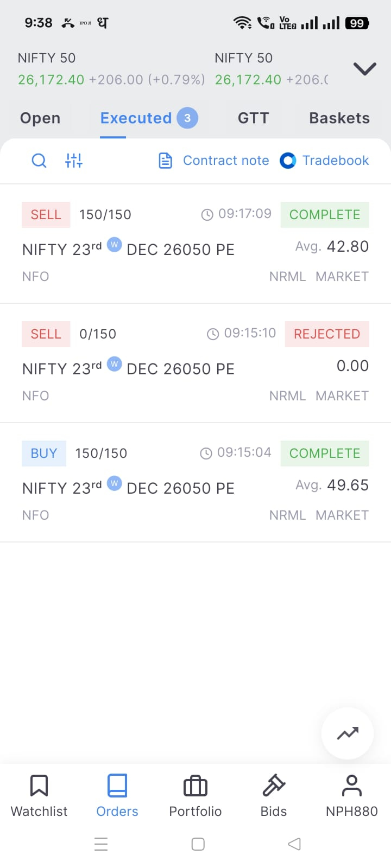Viewport: 391px width, 868px height.
Task: Select the Executed tab
Action: click(136, 118)
